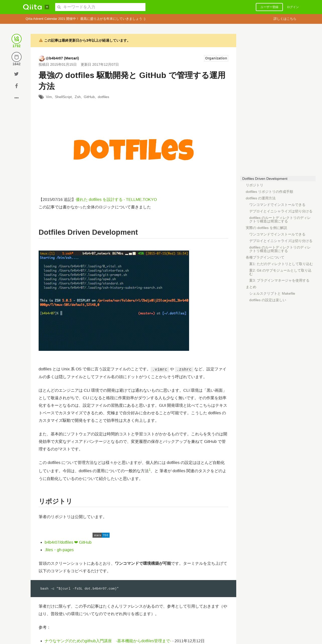Open ナウなヤングのためのgithub入門講座 link

pos(108,641)
